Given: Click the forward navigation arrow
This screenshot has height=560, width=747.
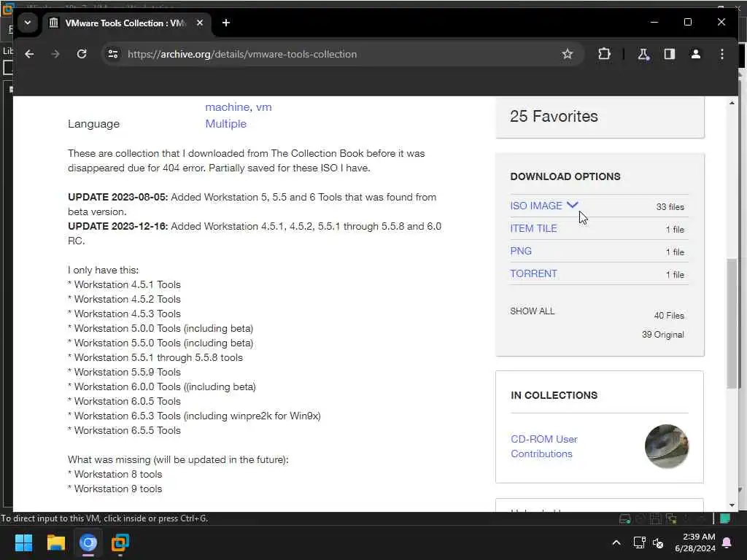Looking at the screenshot, I should [55, 54].
